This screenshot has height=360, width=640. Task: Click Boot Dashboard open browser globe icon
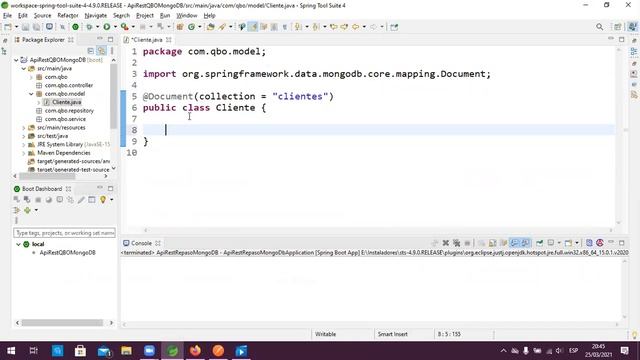coord(49,200)
